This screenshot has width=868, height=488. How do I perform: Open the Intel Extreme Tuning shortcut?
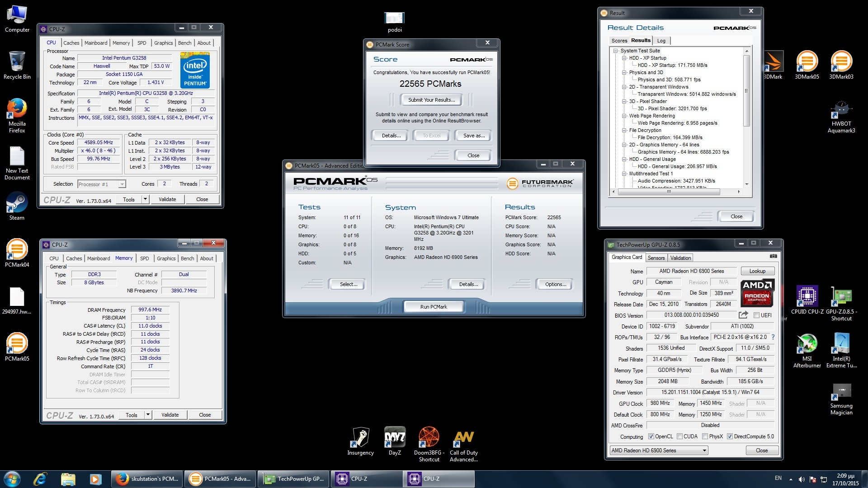(841, 351)
